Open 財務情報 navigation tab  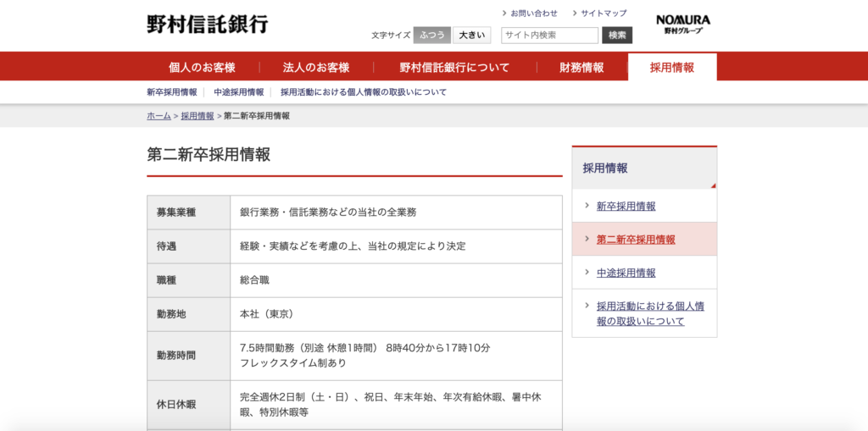(x=581, y=68)
